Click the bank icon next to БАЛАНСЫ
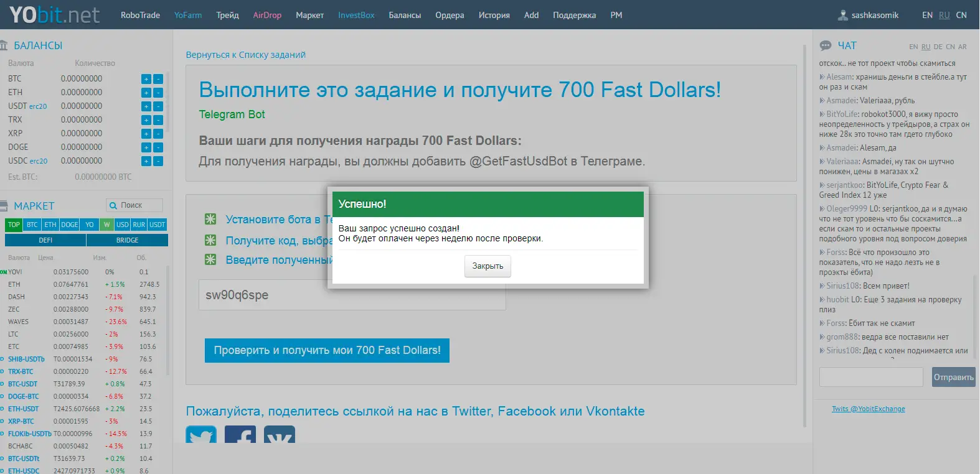The height and width of the screenshot is (474, 980). pyautogui.click(x=4, y=45)
